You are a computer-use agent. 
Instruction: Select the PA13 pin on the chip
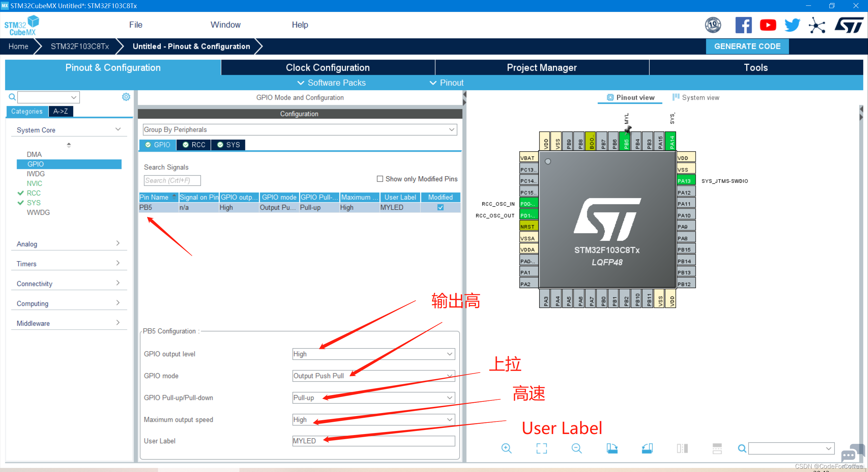coord(686,180)
